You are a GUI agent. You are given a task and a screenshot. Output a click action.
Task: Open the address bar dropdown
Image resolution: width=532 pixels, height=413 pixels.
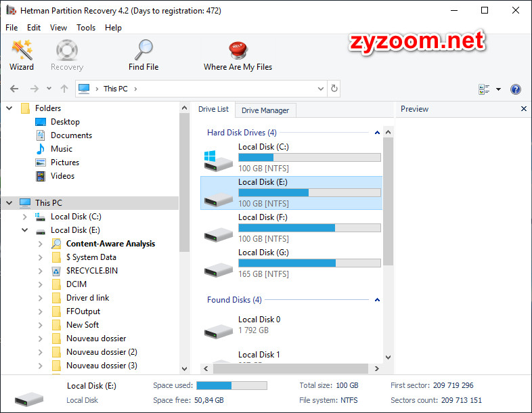(321, 89)
